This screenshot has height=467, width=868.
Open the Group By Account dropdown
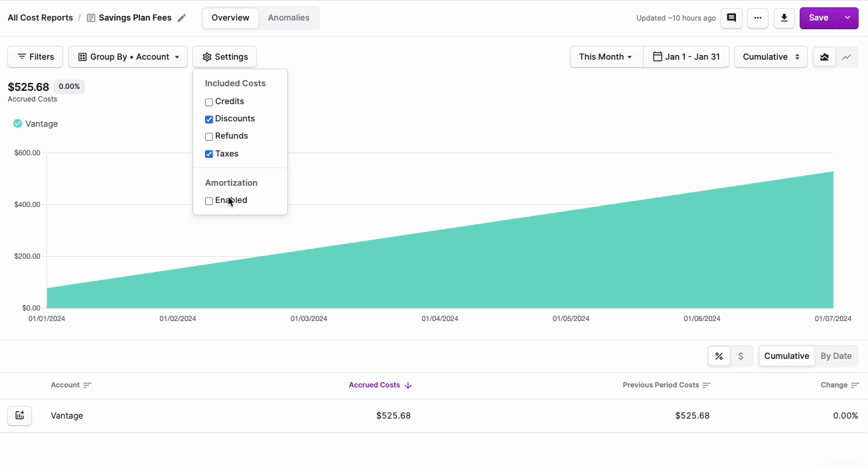(127, 56)
